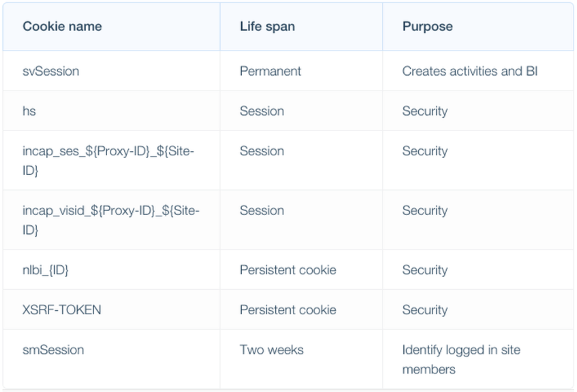The width and height of the screenshot is (577, 392).
Task: Click Persistent cookie in XSRF-TOKEN row
Action: 288,310
